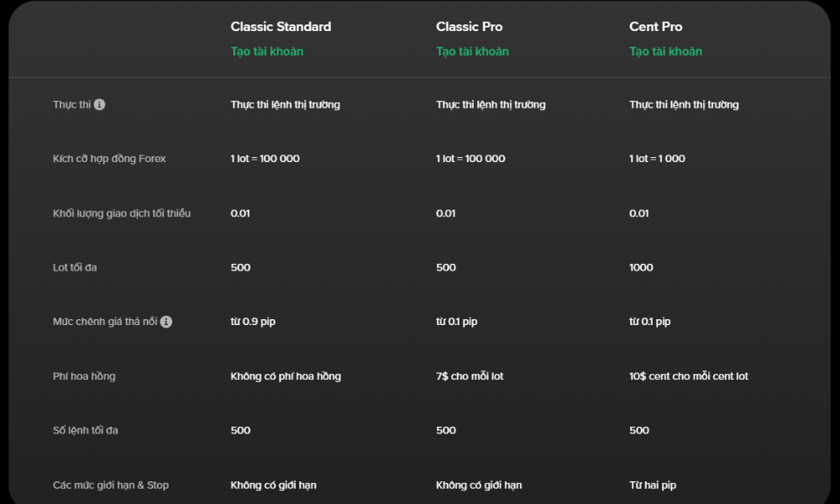Click the info icon beside Thực thi
Screen dimensions: 840x504
pyautogui.click(x=100, y=104)
